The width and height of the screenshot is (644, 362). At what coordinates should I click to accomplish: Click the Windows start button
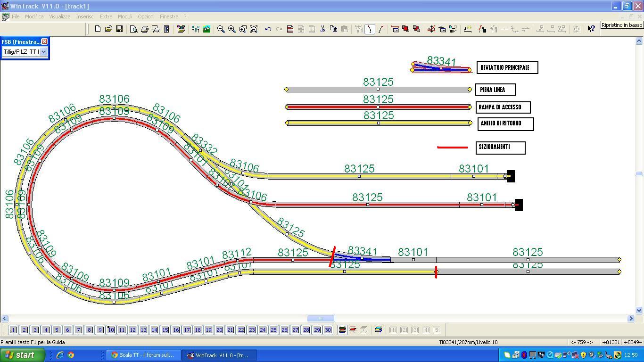pyautogui.click(x=23, y=355)
